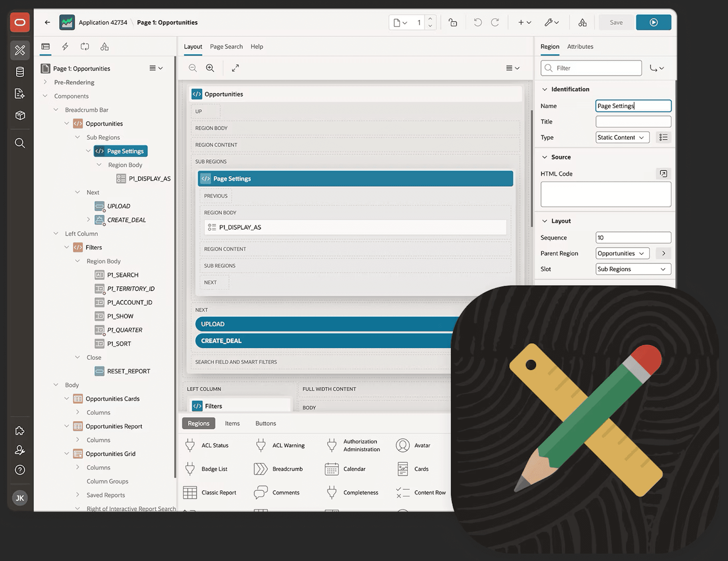Viewport: 728px width, 561px height.
Task: Go back using the left arrow
Action: pos(48,22)
